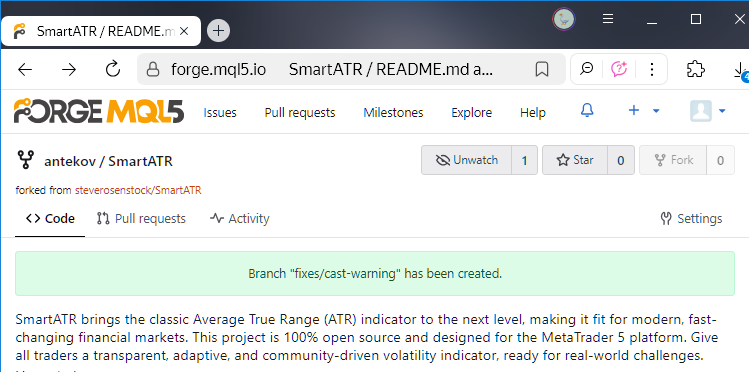Switch to repository Pull requests tab
The height and width of the screenshot is (372, 749).
pyautogui.click(x=141, y=219)
